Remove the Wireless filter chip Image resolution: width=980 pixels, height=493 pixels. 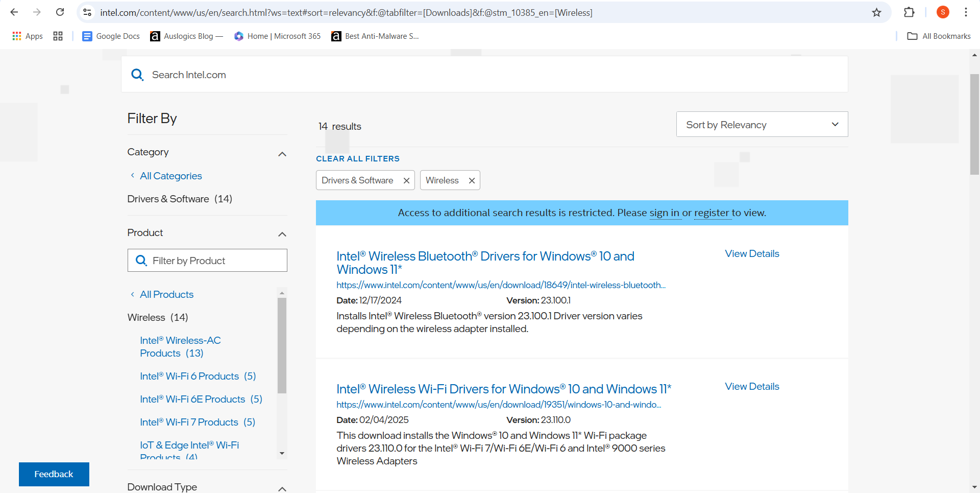coord(472,180)
